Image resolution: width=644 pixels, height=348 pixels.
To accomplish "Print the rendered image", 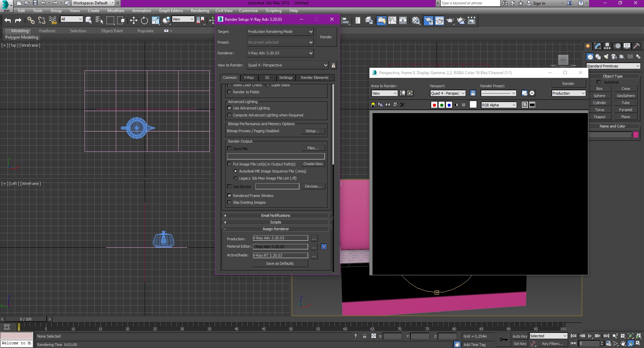I will (x=395, y=105).
